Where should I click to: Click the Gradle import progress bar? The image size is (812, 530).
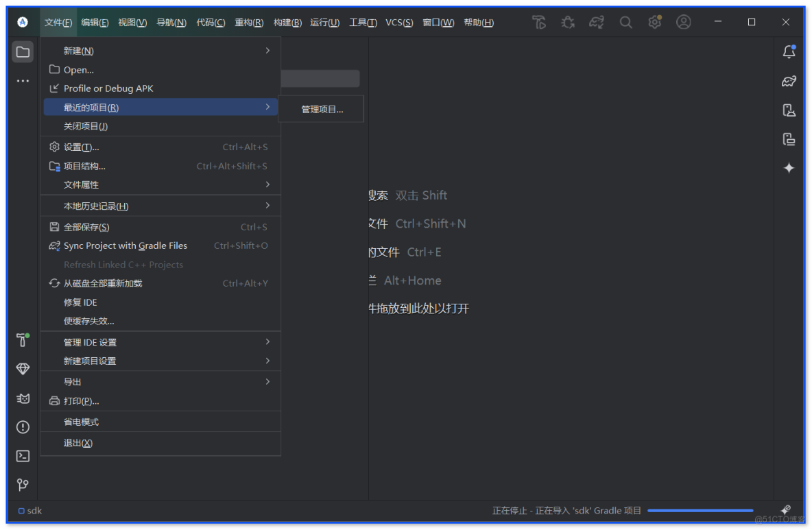click(700, 510)
